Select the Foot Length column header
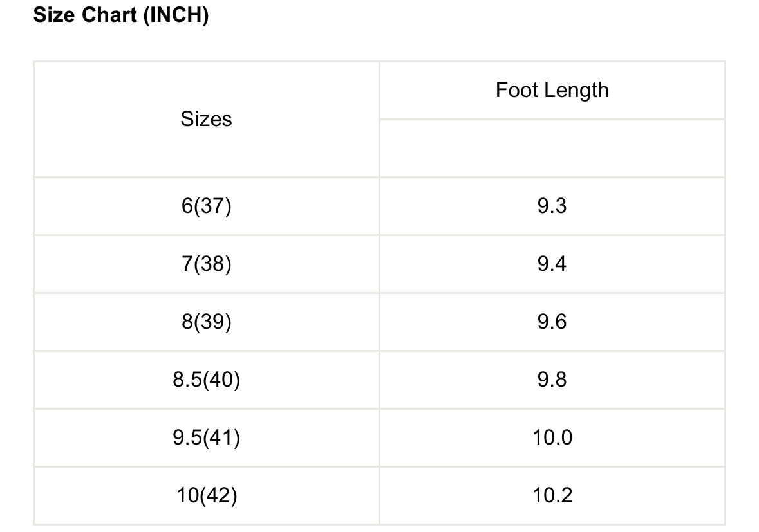 [x=552, y=91]
